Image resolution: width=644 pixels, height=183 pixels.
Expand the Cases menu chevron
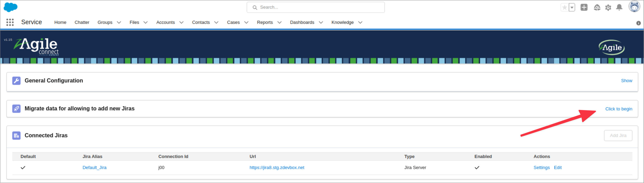(x=246, y=22)
